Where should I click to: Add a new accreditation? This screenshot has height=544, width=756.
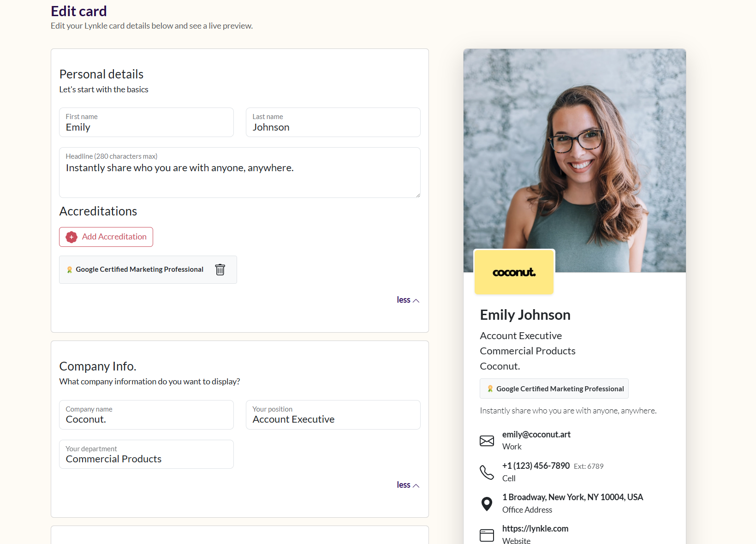(x=106, y=237)
